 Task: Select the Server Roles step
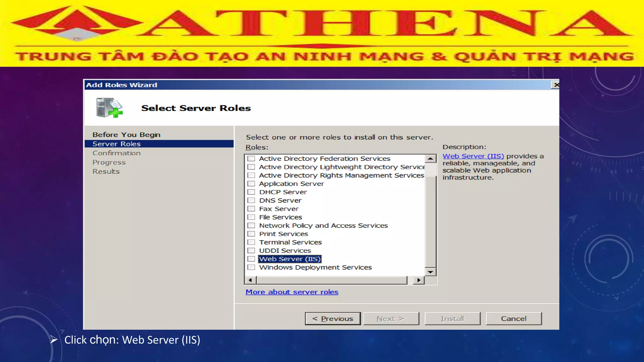[x=159, y=144]
